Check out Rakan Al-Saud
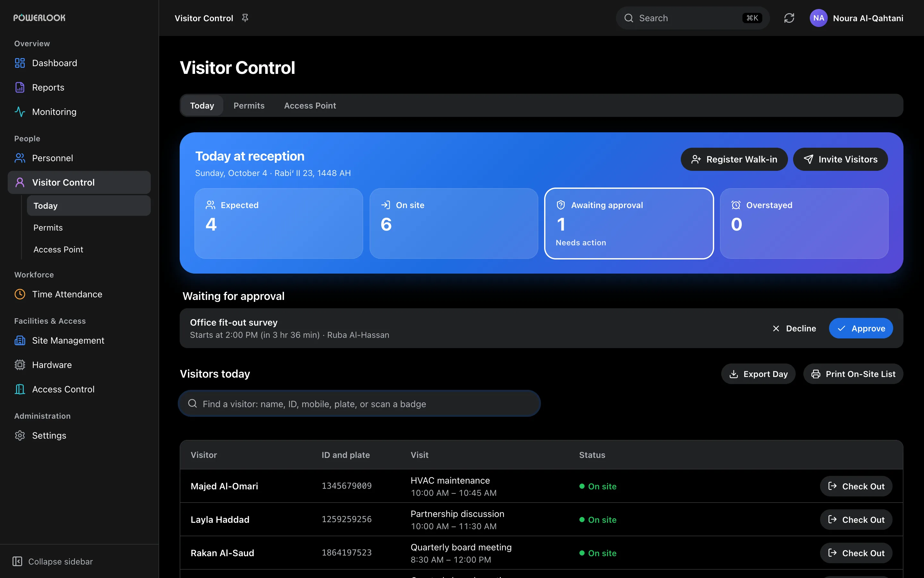This screenshot has height=578, width=924. [856, 553]
